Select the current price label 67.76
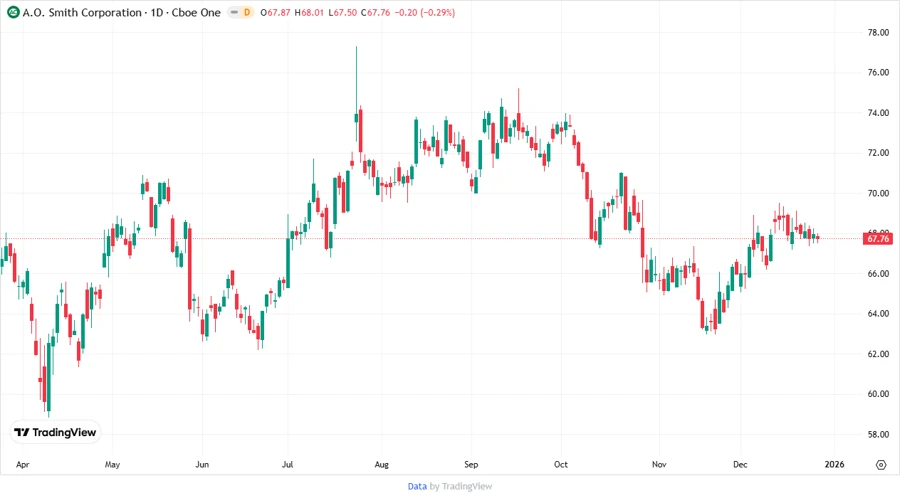Viewport: 900px width, 498px height. point(878,239)
